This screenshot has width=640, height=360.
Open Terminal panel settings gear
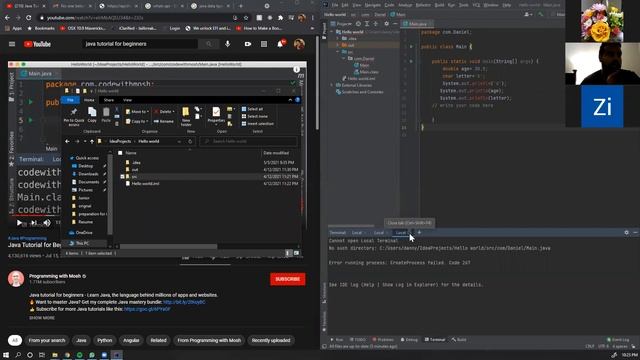point(627,233)
